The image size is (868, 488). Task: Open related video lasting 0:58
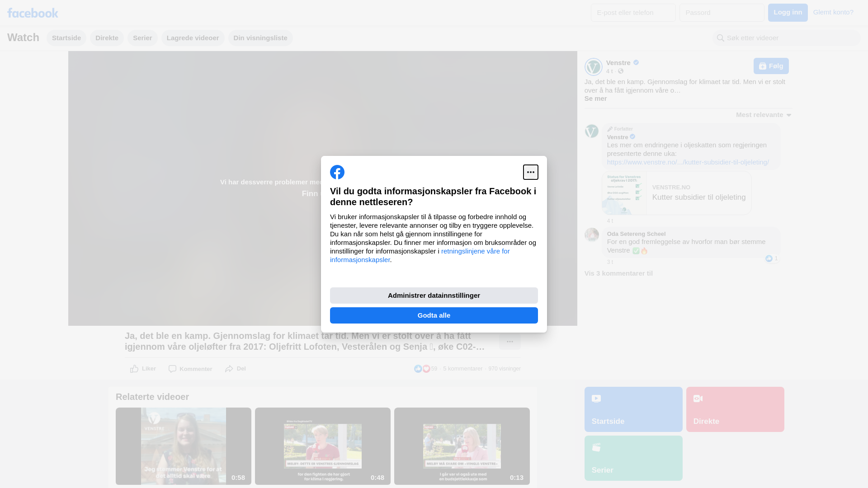click(184, 446)
